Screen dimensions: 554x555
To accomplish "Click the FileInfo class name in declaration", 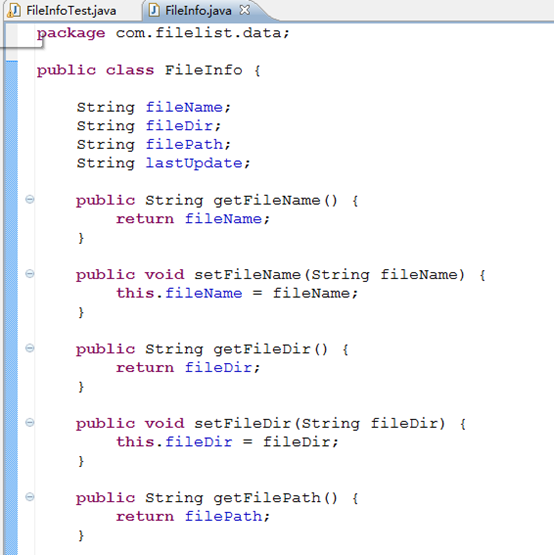I will pyautogui.click(x=204, y=70).
